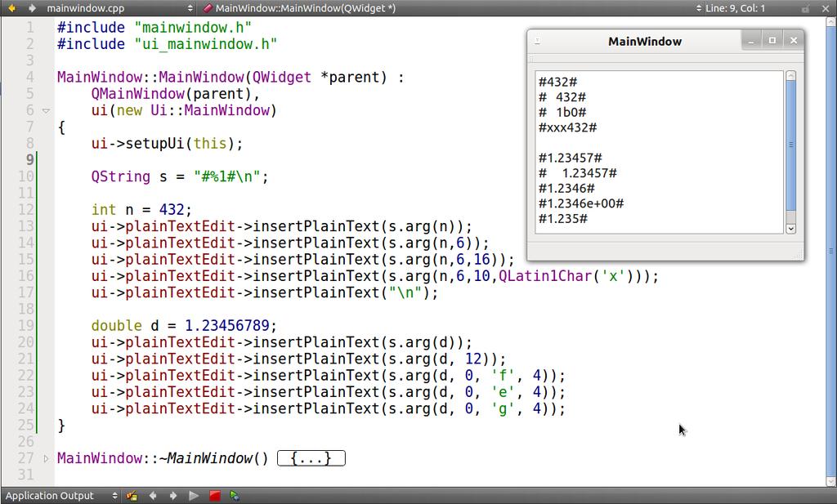This screenshot has width=837, height=504.
Task: Click the #include "ui_mainwindow.h" line
Action: 167,44
